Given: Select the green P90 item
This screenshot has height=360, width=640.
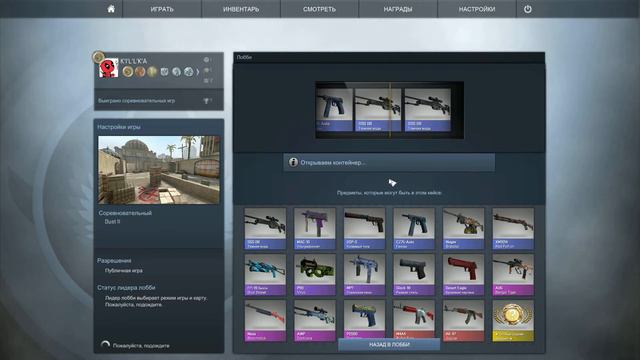Looking at the screenshot, I should click(315, 275).
